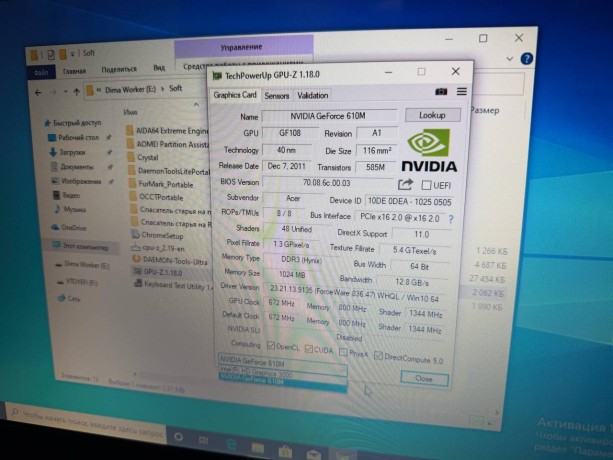This screenshot has height=460, width=613.
Task: Open the Главная ribbon tab
Action: tap(74, 71)
